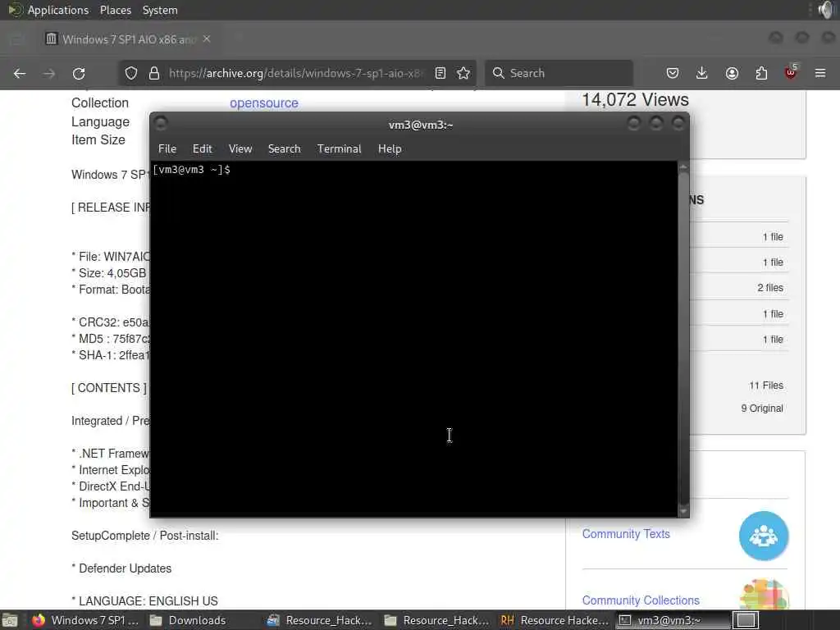Switch to second Resource_Hack folder taskbar item
The height and width of the screenshot is (630, 840).
point(436,620)
